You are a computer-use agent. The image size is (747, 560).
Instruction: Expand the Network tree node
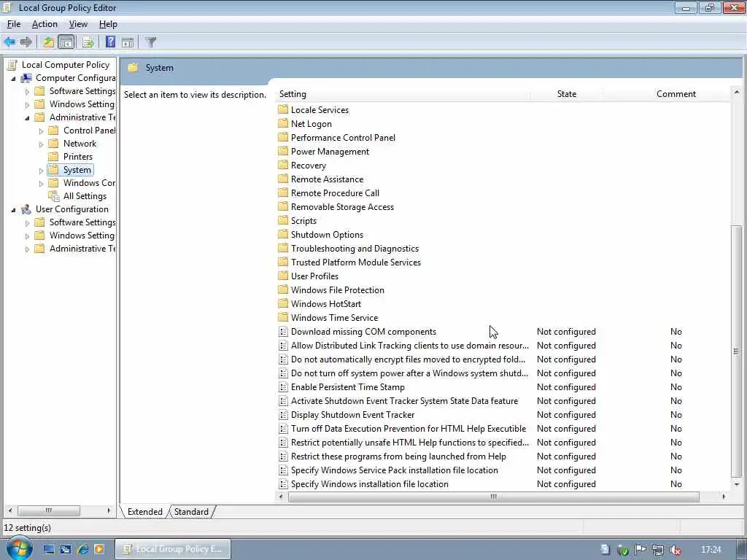click(41, 144)
